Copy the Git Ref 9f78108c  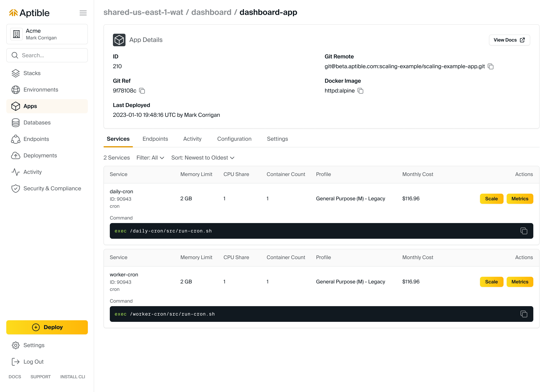pos(142,91)
